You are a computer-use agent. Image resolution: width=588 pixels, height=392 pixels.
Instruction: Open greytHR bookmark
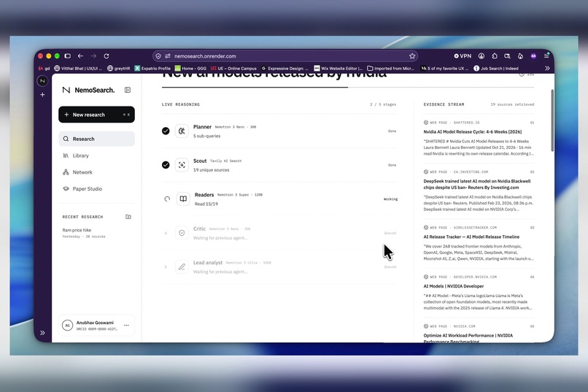[118, 69]
